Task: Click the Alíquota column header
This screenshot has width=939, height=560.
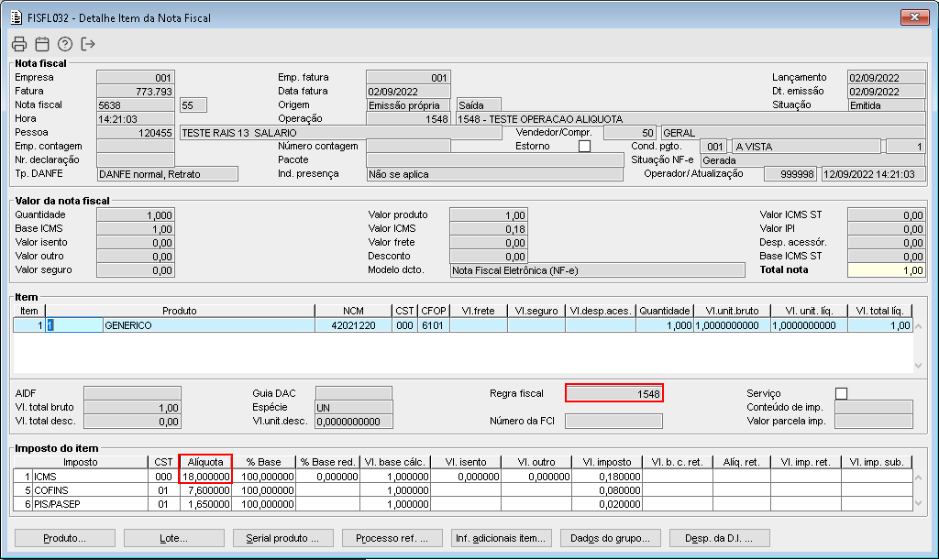Action: point(205,462)
